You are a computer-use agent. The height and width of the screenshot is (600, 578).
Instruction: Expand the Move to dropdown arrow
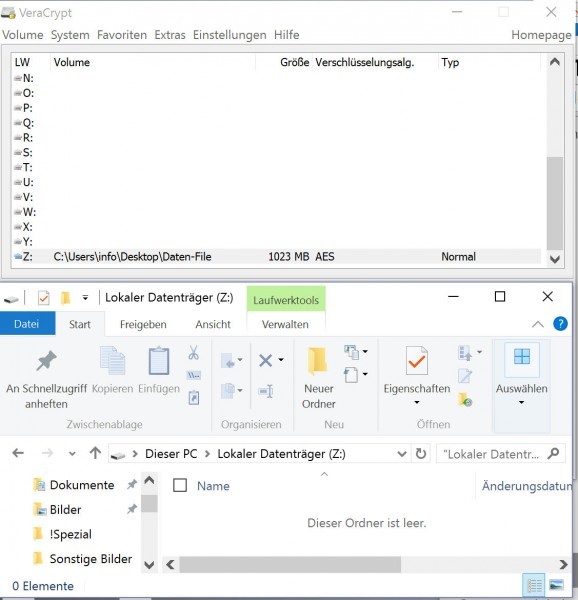coord(240,360)
